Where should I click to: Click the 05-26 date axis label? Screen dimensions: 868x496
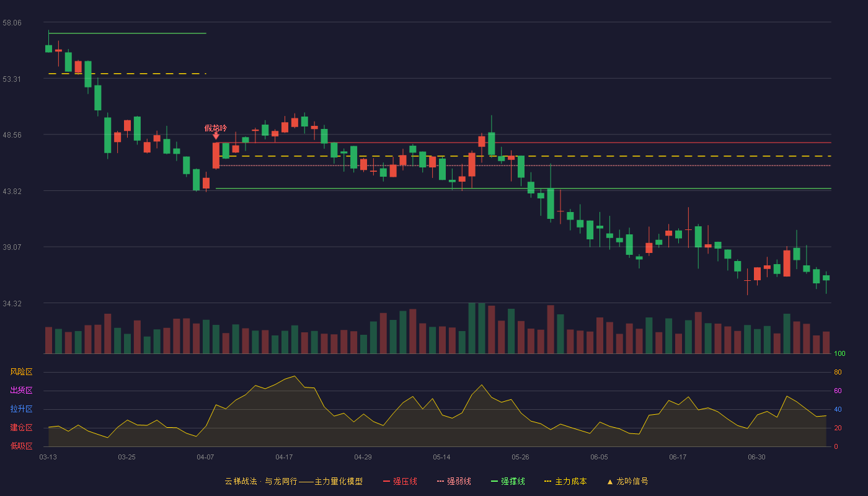[520, 457]
